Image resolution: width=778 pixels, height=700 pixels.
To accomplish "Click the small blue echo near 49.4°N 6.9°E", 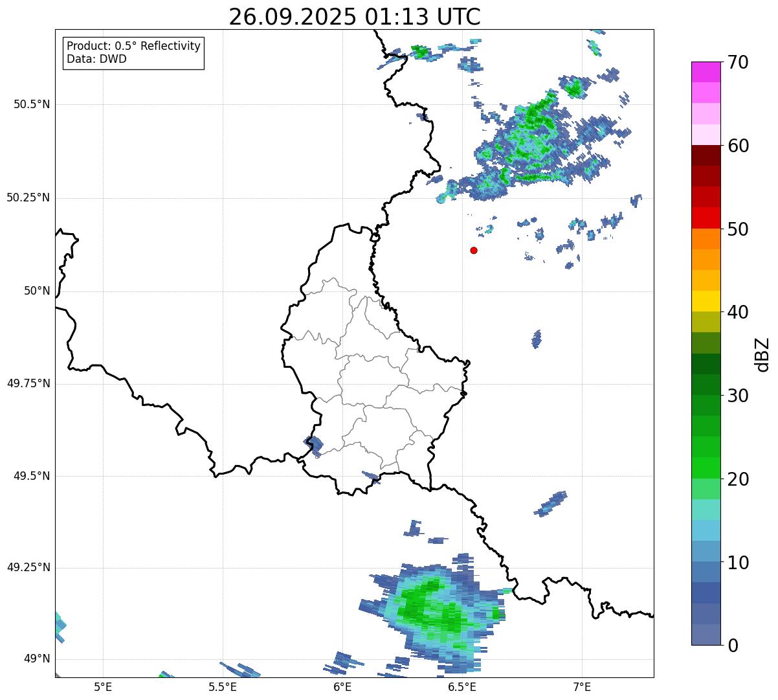I will (551, 504).
